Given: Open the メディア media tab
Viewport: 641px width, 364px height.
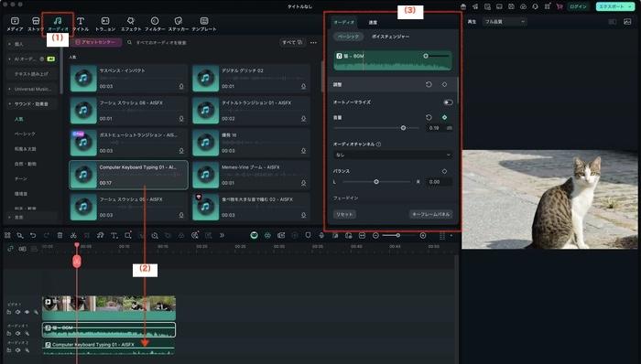Looking at the screenshot, I should coord(15,24).
